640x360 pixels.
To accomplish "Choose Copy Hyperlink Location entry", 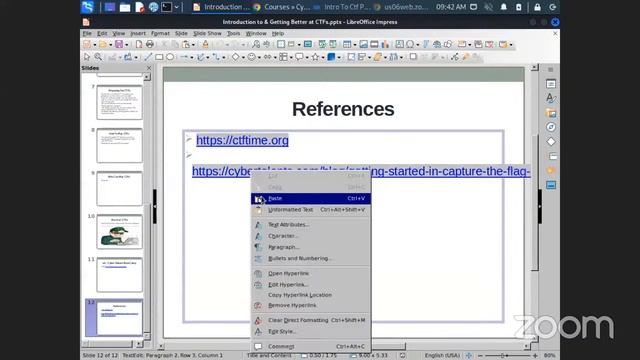I will pos(311,295).
